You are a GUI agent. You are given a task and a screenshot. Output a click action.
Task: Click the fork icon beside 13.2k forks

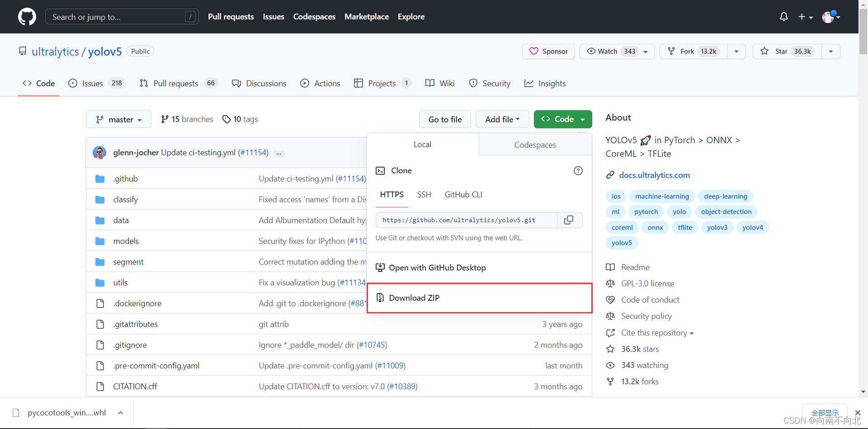click(610, 382)
